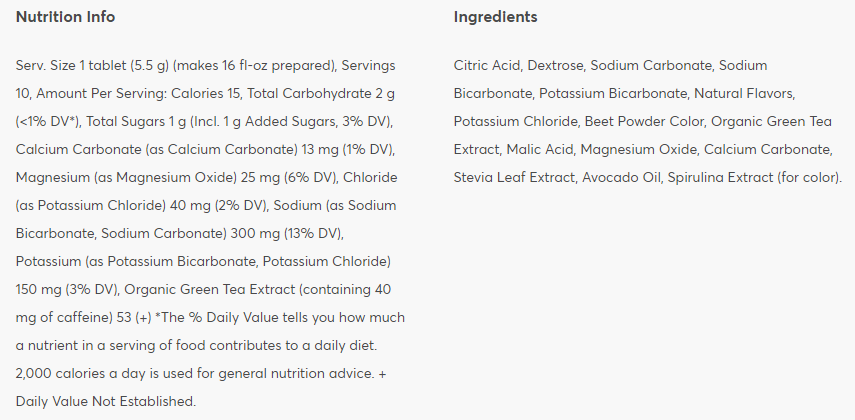Click "Dextrose" in the ingredients list
This screenshot has height=420, width=855.
[x=554, y=65]
